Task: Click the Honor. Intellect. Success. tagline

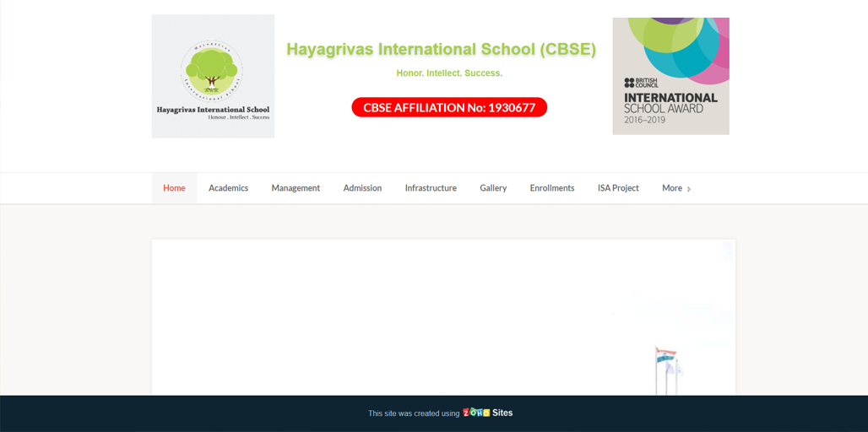Action: click(x=449, y=73)
